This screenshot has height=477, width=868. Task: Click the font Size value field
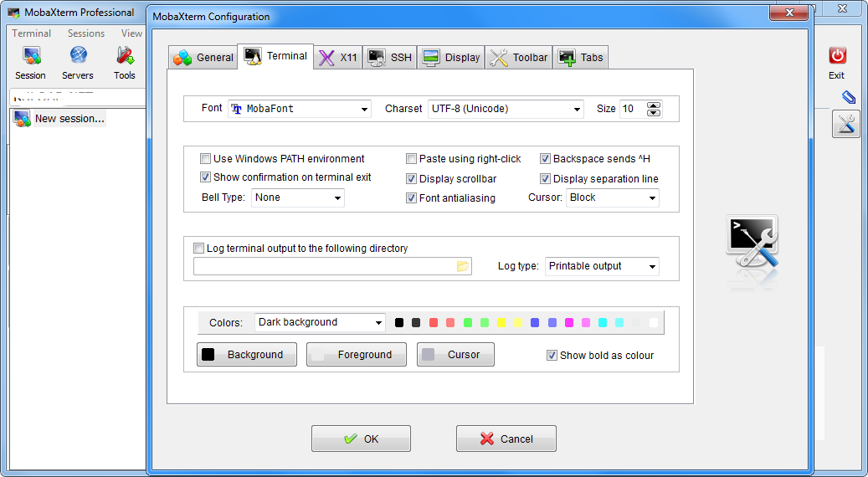pyautogui.click(x=633, y=109)
